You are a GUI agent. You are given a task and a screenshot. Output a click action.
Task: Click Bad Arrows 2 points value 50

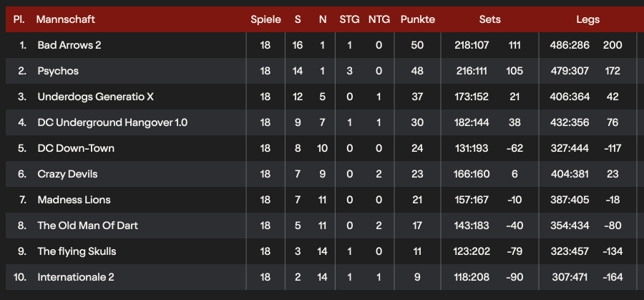(x=417, y=45)
